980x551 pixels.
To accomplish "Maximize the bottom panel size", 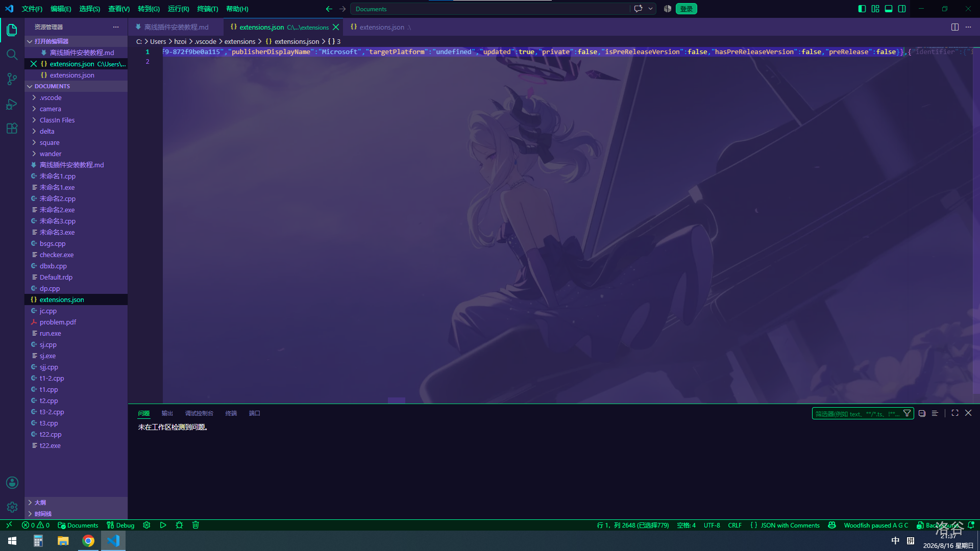I will pyautogui.click(x=955, y=413).
